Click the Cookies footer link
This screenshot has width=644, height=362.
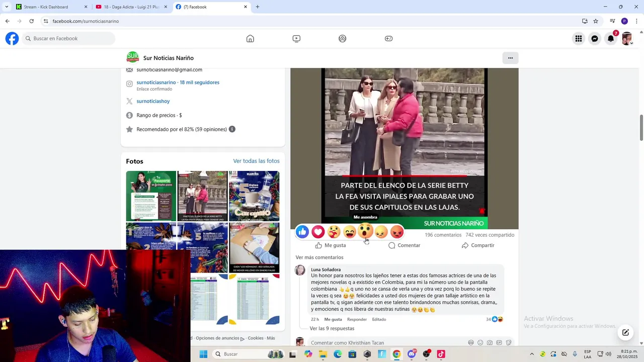(x=256, y=338)
